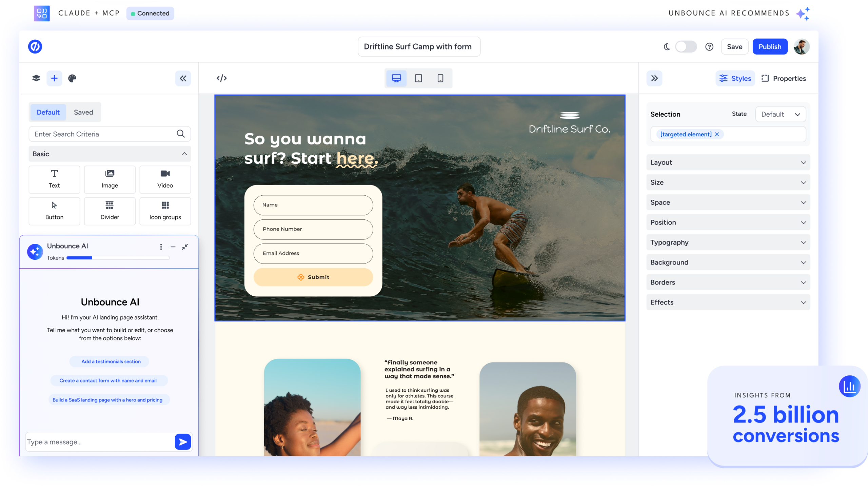Open the theme palette icon
The image size is (868, 488).
pos(72,78)
